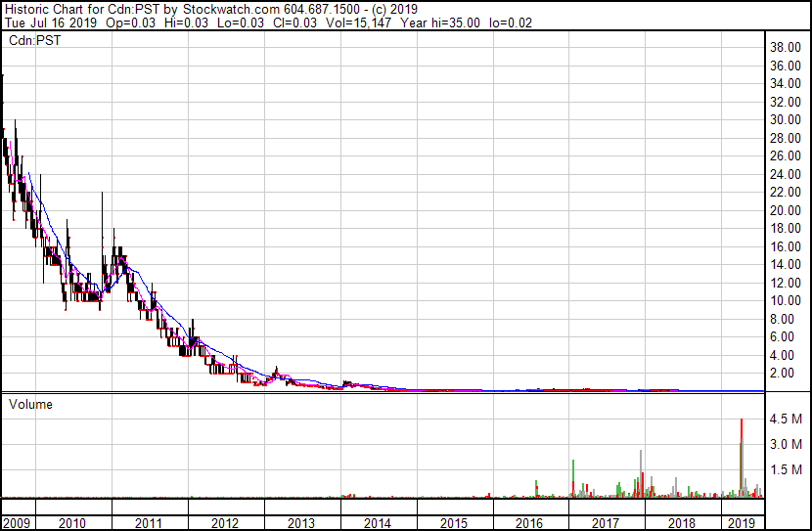Click the 30.00 price axis label
812x531 pixels.
tap(786, 119)
